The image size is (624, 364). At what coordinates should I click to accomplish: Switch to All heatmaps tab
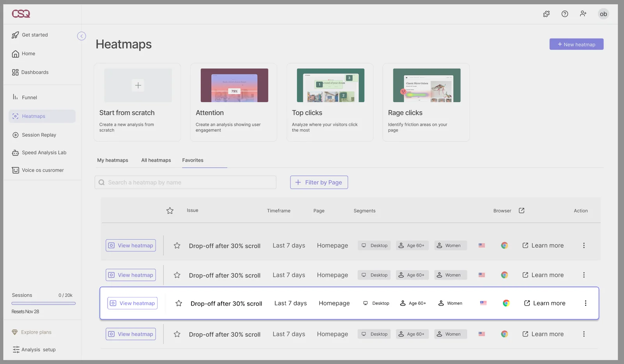(x=156, y=160)
